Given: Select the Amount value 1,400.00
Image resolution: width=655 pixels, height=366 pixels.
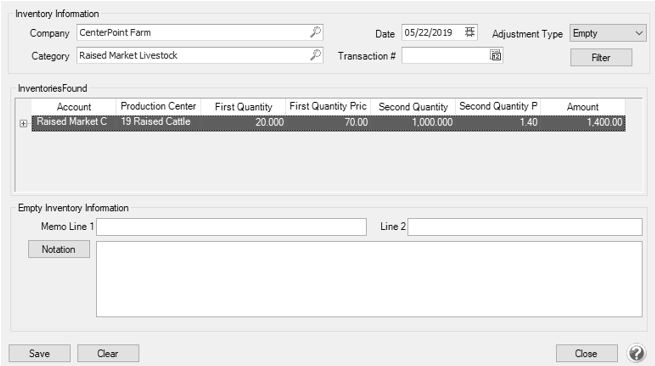Looking at the screenshot, I should click(583, 122).
